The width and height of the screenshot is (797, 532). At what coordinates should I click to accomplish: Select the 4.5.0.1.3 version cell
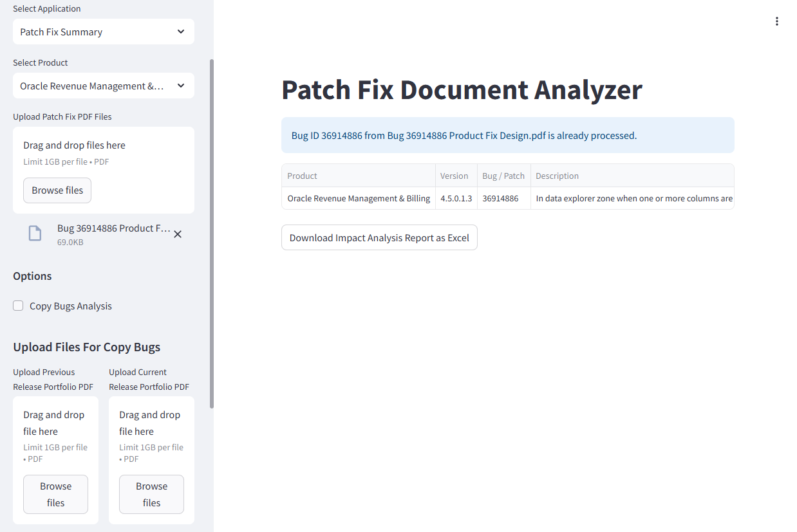pos(456,198)
